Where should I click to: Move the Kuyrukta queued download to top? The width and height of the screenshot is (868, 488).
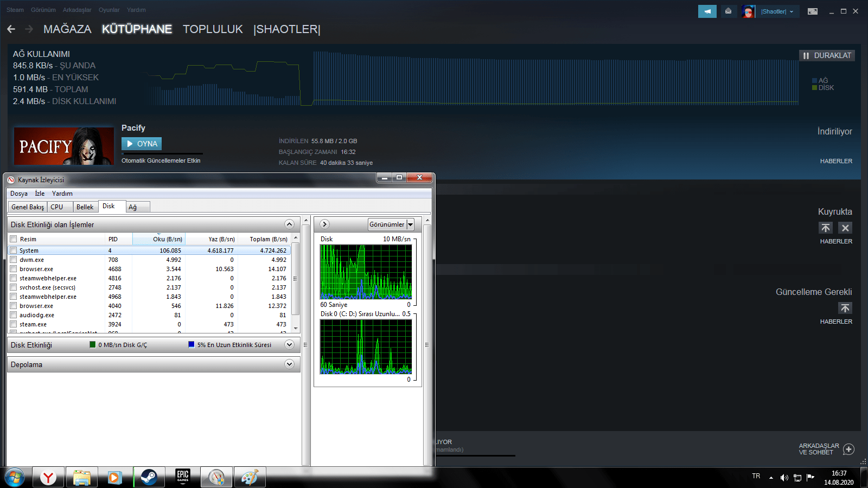826,228
